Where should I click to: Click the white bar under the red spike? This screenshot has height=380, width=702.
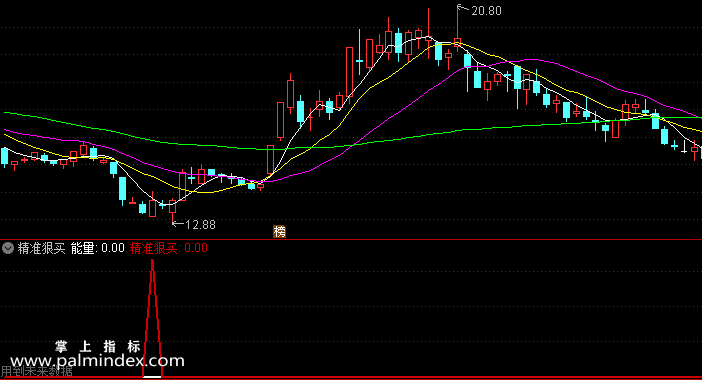pos(152,377)
